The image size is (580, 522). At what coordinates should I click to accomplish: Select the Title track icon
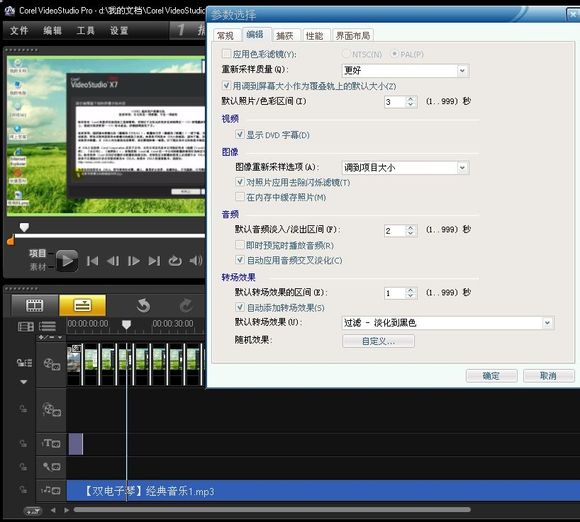(x=51, y=443)
